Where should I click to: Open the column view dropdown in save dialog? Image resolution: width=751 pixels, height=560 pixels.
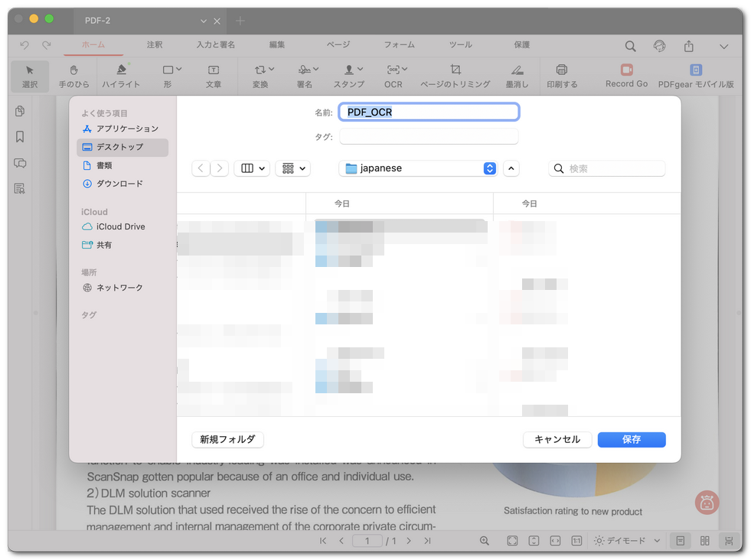click(x=252, y=168)
